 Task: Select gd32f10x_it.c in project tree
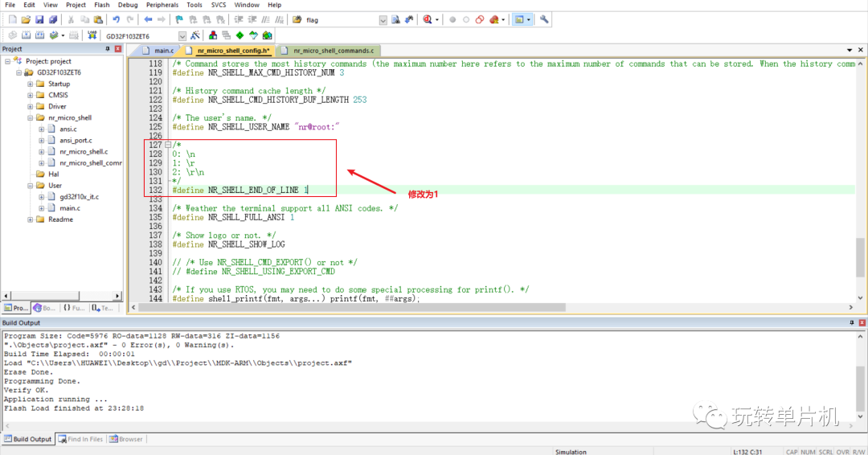pyautogui.click(x=79, y=196)
